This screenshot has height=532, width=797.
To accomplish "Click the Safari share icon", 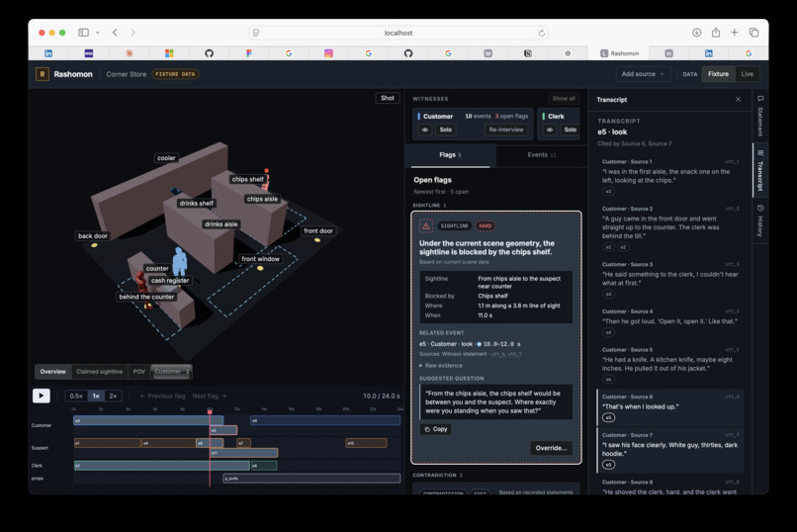I will (x=716, y=33).
